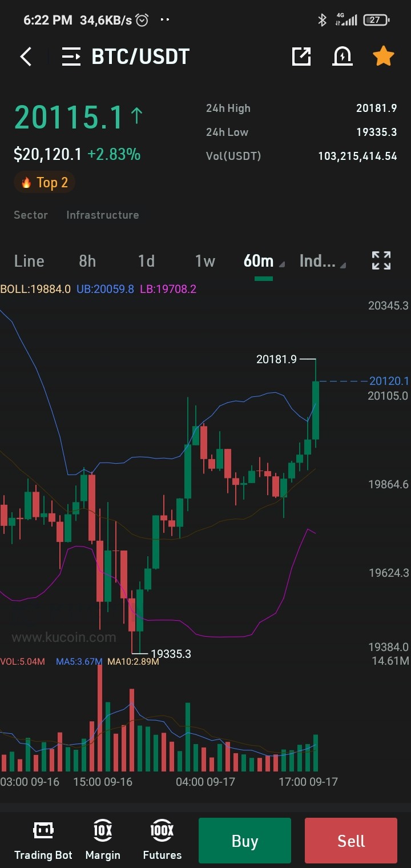Viewport: 411px width, 868px height.
Task: Open the Ind... indicators dropdown
Action: pyautogui.click(x=323, y=261)
